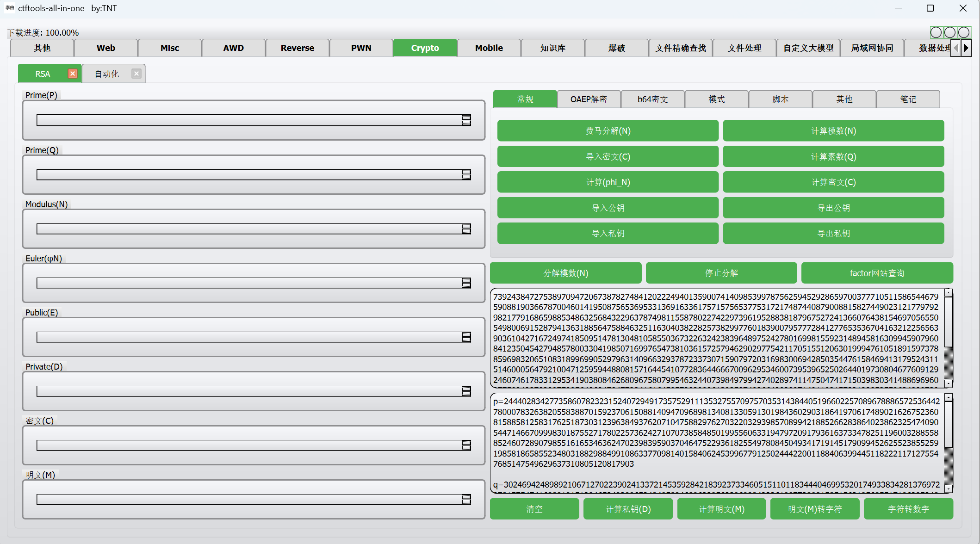This screenshot has height=544, width=980.
Task: Switch to the 笔记 tab
Action: (x=908, y=99)
